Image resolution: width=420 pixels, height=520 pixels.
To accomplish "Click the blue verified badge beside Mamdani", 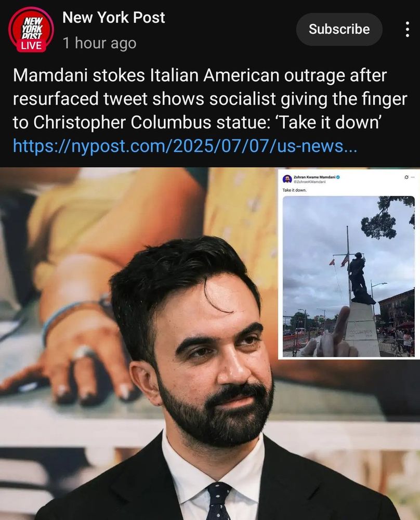I will 338,177.
